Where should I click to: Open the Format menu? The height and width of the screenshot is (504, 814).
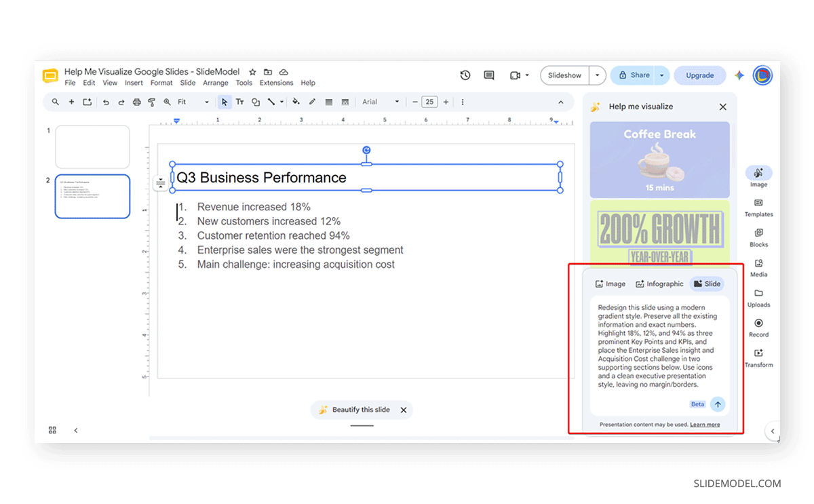(161, 83)
